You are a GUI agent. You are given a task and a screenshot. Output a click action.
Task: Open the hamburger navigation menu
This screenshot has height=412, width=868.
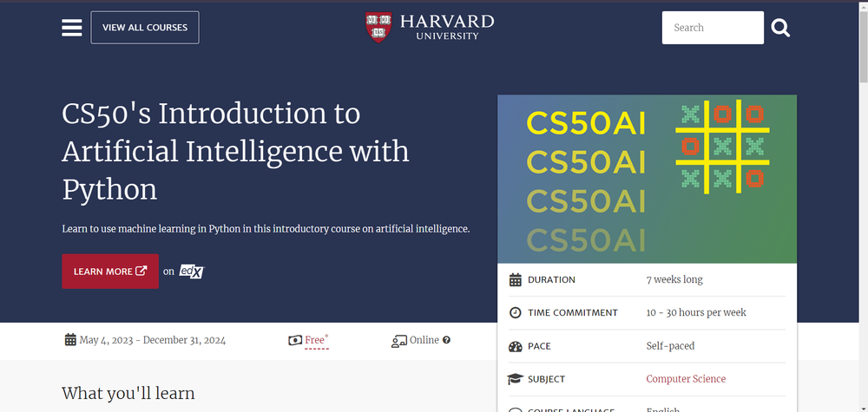point(71,28)
